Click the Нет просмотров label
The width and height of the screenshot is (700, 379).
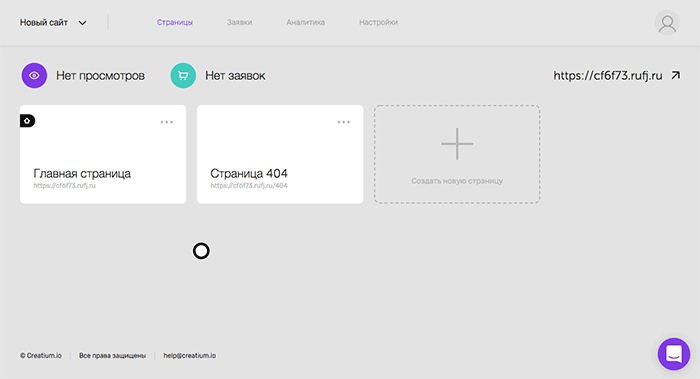coord(100,76)
